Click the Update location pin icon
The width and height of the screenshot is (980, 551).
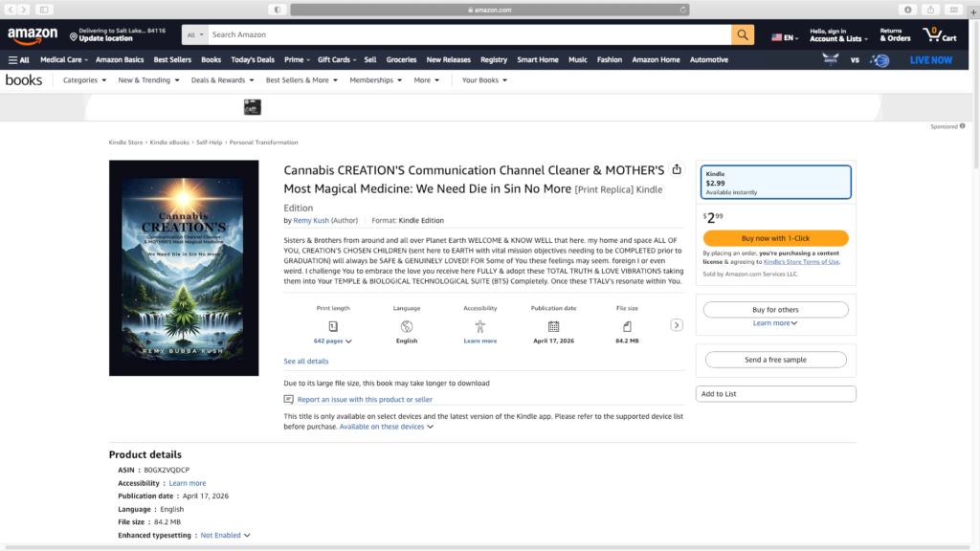coord(74,36)
